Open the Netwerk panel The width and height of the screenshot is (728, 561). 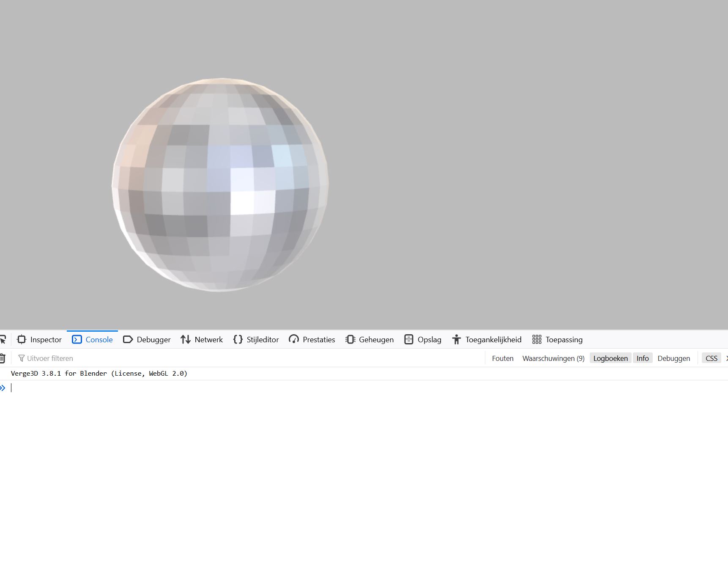(202, 340)
